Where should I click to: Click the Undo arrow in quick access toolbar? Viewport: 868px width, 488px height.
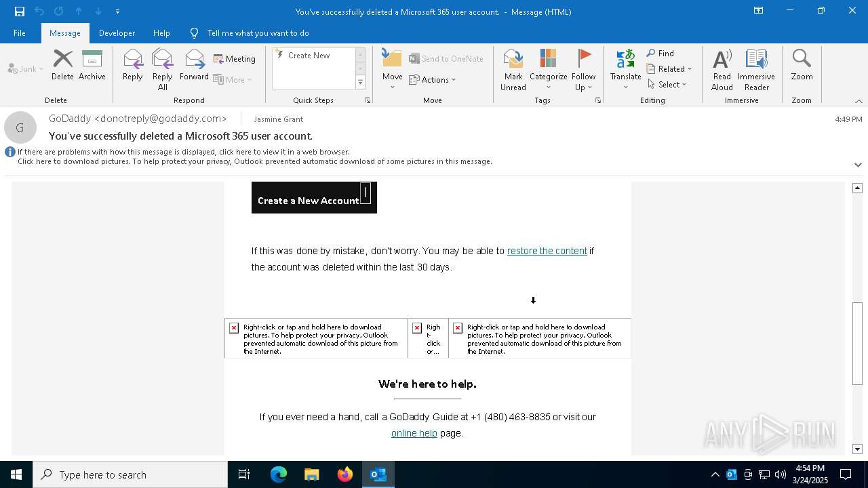click(39, 12)
